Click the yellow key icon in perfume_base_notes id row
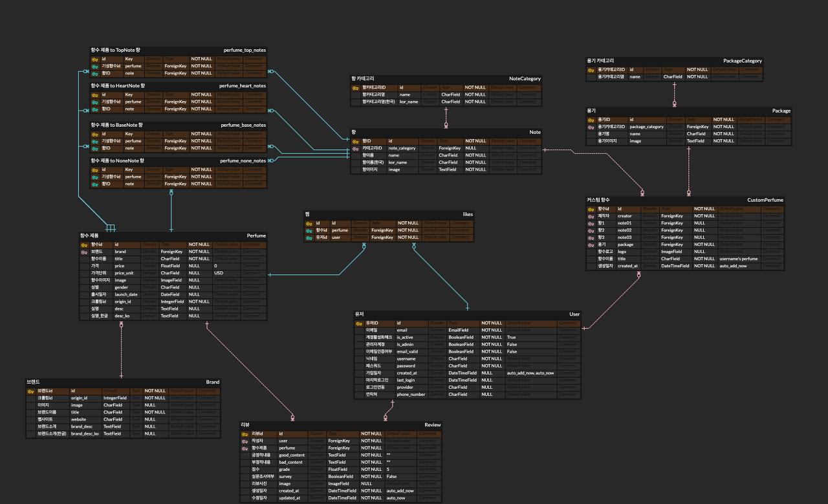Viewport: 828px width, 504px height. [94, 134]
